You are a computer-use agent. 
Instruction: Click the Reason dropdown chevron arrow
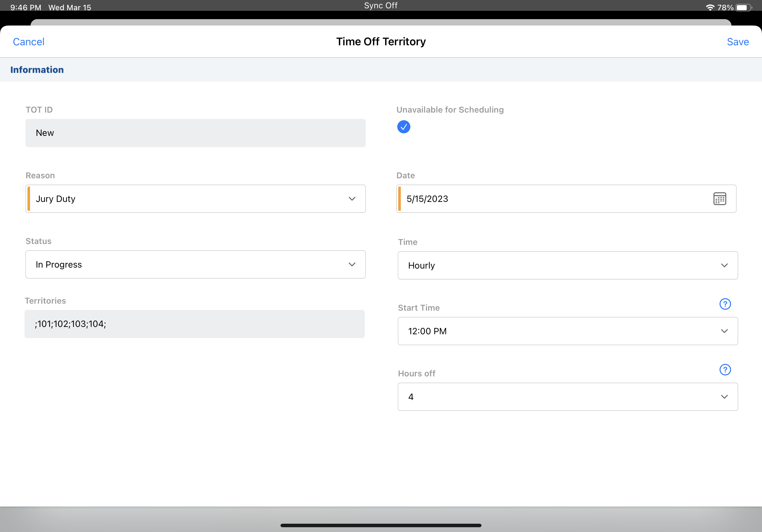pyautogui.click(x=352, y=199)
